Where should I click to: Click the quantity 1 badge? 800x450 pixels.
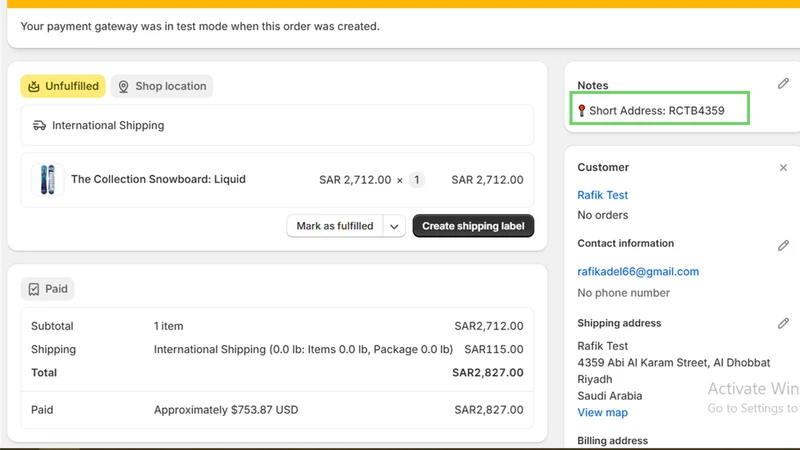pyautogui.click(x=416, y=180)
